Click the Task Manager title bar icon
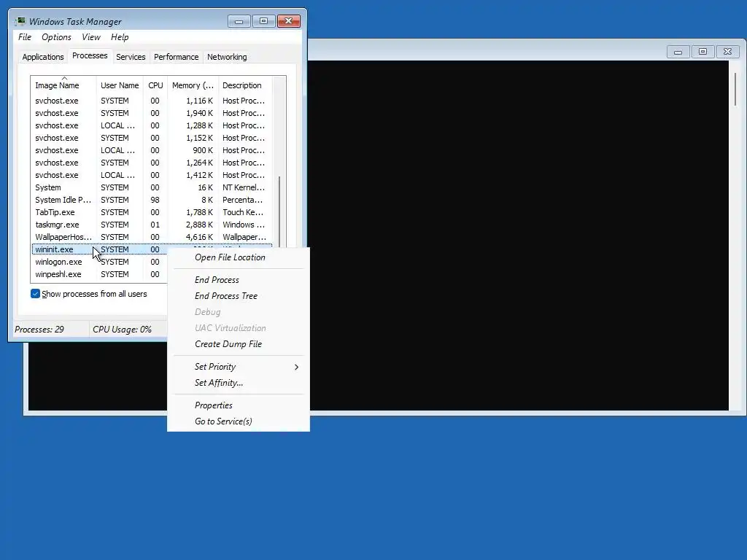The height and width of the screenshot is (560, 747). [20, 21]
